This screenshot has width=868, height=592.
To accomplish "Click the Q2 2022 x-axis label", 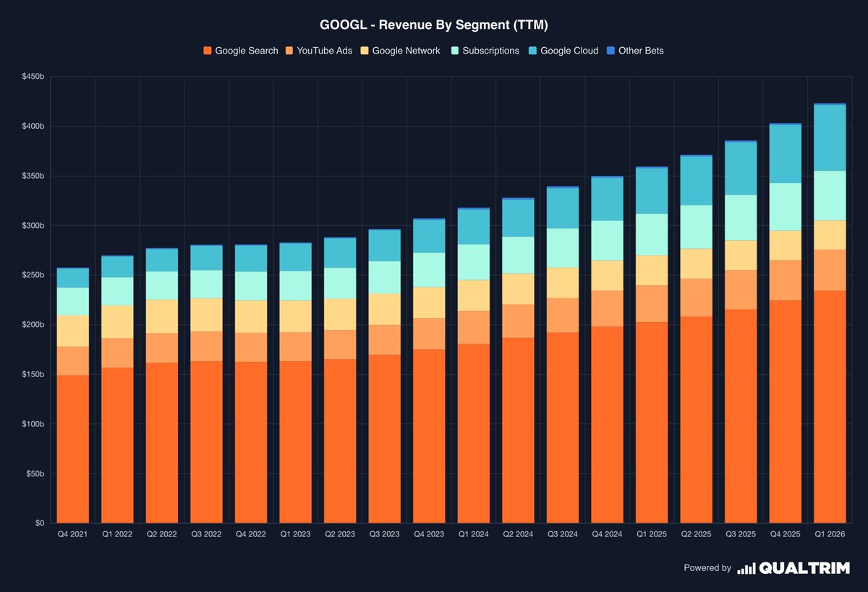I will (162, 534).
